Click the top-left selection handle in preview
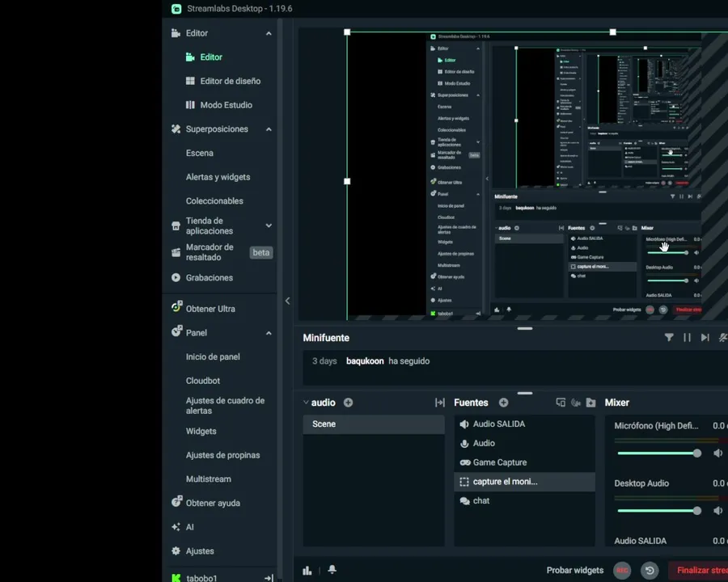Screen dimensions: 728x582 pyautogui.click(x=347, y=32)
